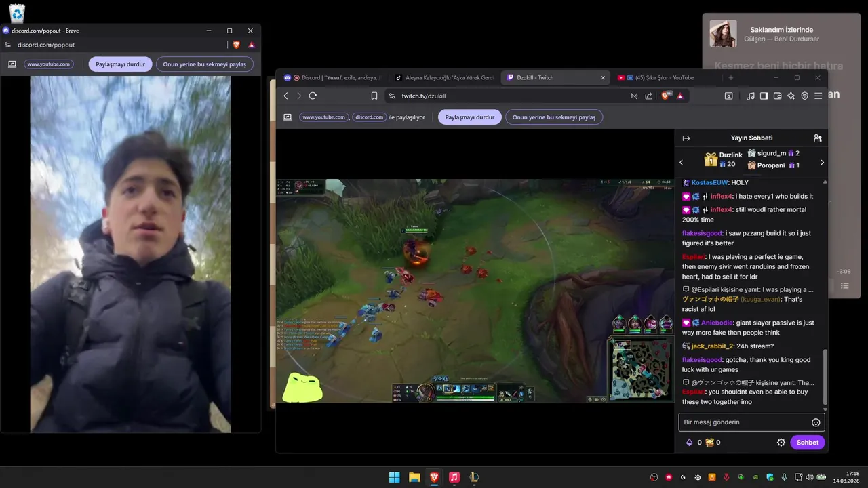Show previous gift leaderboard entry
Viewport: 868px width, 488px height.
tap(682, 163)
